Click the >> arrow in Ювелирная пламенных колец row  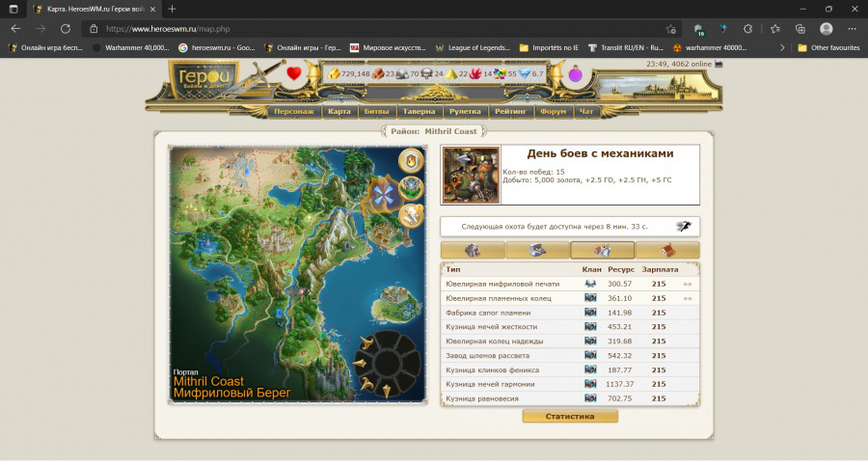coord(687,298)
